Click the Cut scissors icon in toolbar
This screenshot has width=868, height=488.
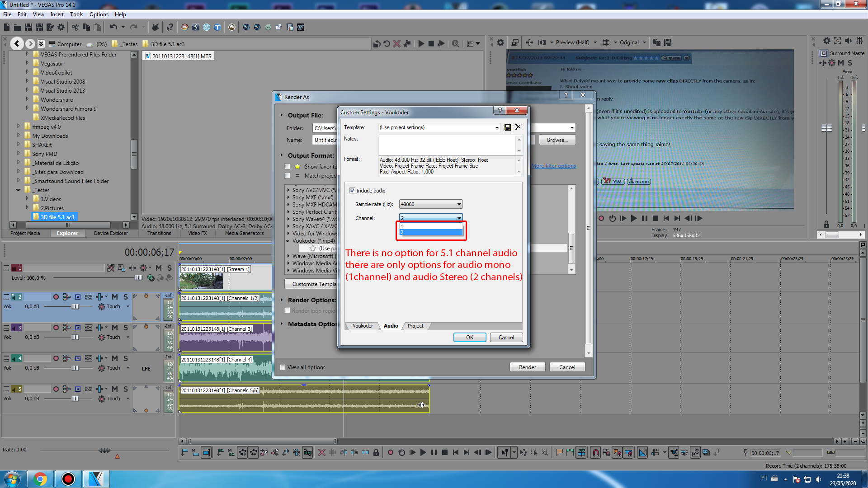coord(75,27)
